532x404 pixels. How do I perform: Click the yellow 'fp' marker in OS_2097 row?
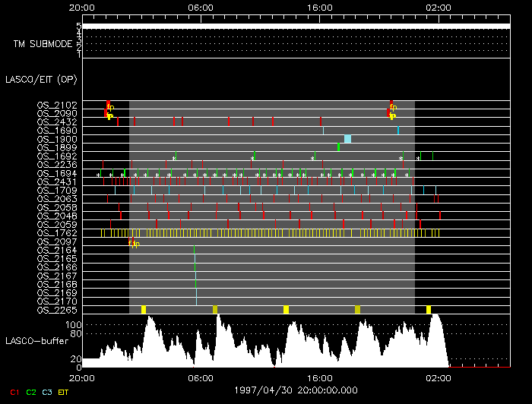click(x=134, y=243)
